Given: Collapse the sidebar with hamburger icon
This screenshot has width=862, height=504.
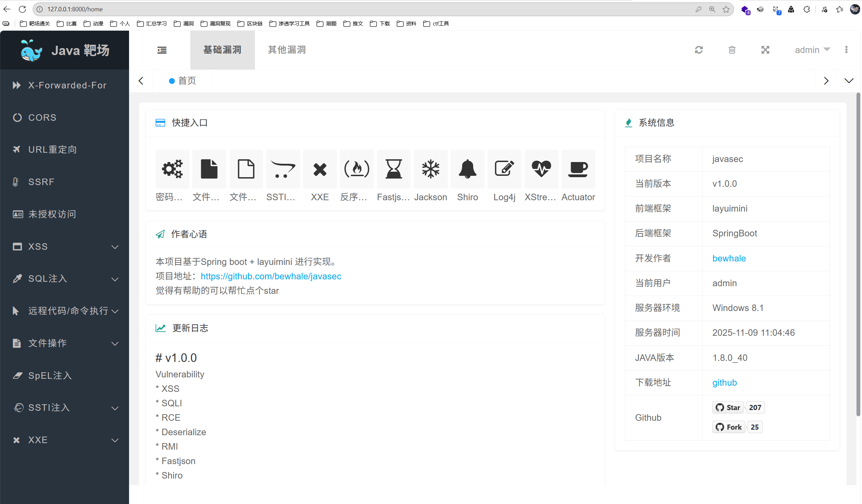Looking at the screenshot, I should [x=162, y=50].
